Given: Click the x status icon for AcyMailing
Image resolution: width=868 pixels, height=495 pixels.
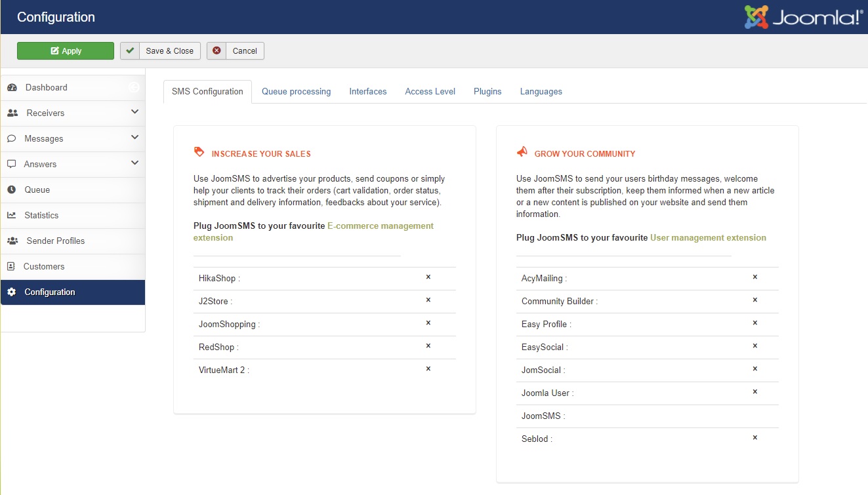Looking at the screenshot, I should [x=755, y=277].
